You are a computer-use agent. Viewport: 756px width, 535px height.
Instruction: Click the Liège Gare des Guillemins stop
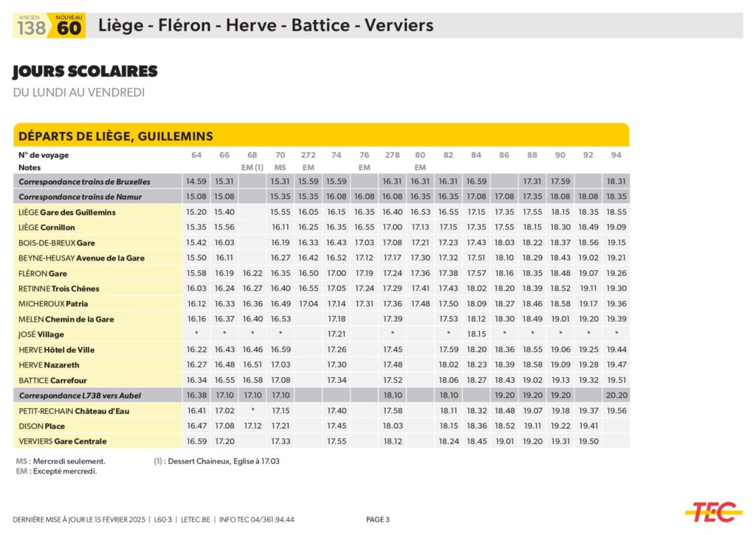(x=67, y=213)
